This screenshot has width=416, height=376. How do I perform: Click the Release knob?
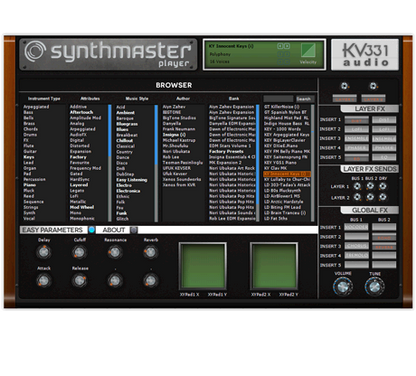(x=79, y=280)
